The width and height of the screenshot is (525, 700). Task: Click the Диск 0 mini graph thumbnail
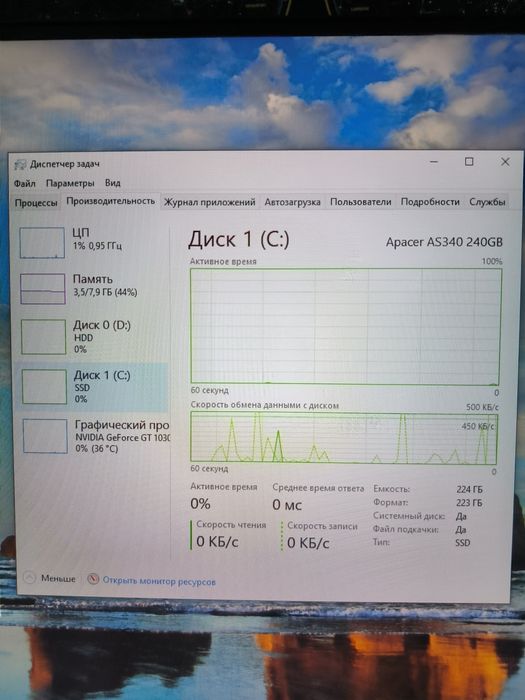44,337
